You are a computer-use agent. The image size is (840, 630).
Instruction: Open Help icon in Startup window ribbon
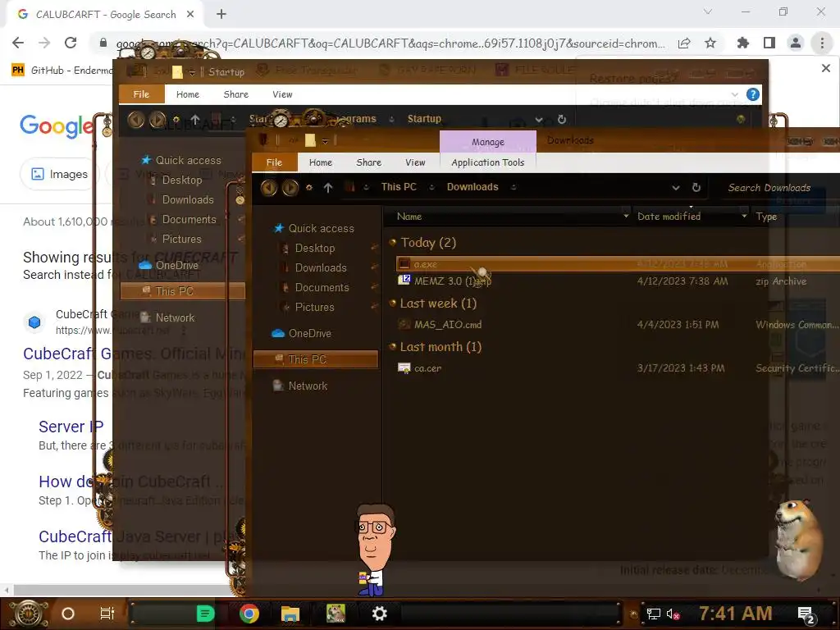click(753, 95)
